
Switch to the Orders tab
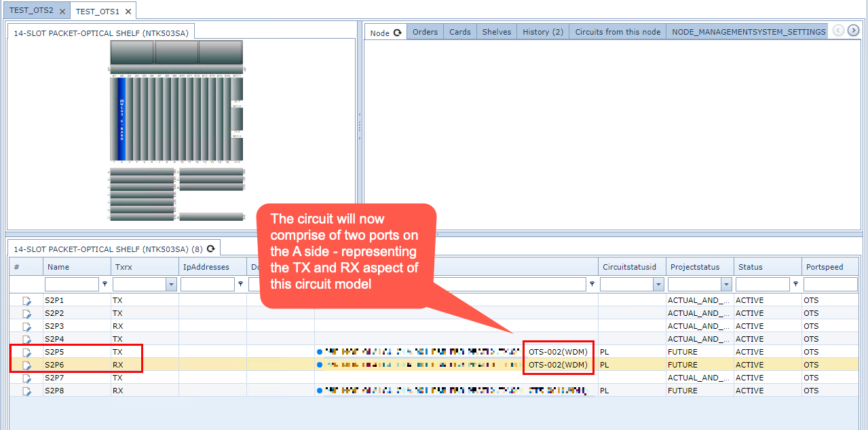pos(425,32)
